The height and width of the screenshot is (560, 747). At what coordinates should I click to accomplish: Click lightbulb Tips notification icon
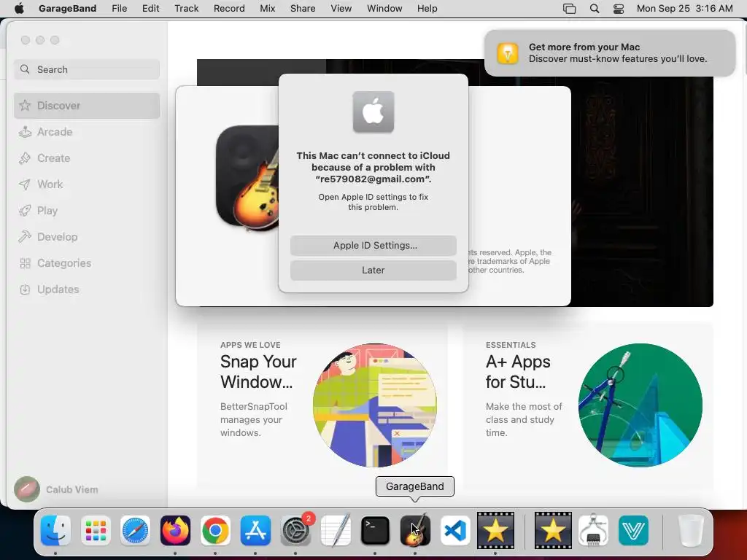coord(508,52)
